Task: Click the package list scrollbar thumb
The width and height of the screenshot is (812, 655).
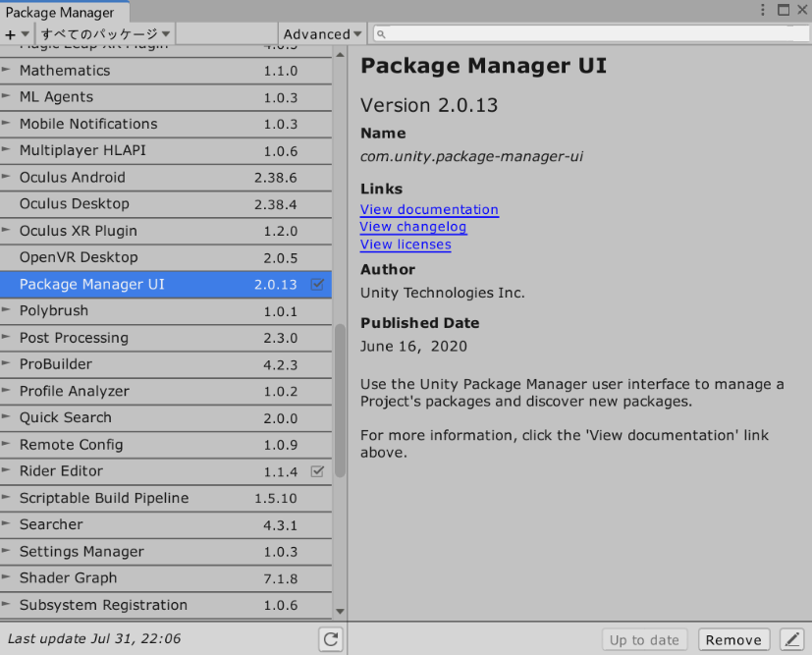Action: tap(341, 401)
